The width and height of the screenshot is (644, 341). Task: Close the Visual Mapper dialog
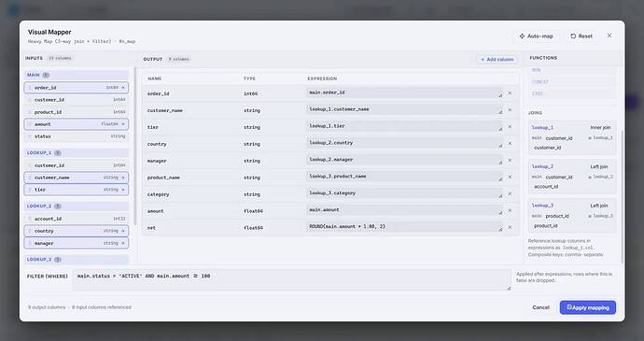pos(609,36)
